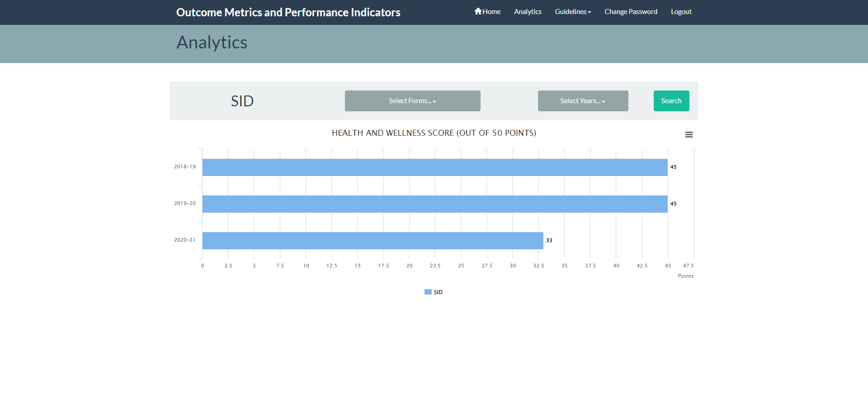
Task: Click the Points axis title
Action: [x=686, y=276]
